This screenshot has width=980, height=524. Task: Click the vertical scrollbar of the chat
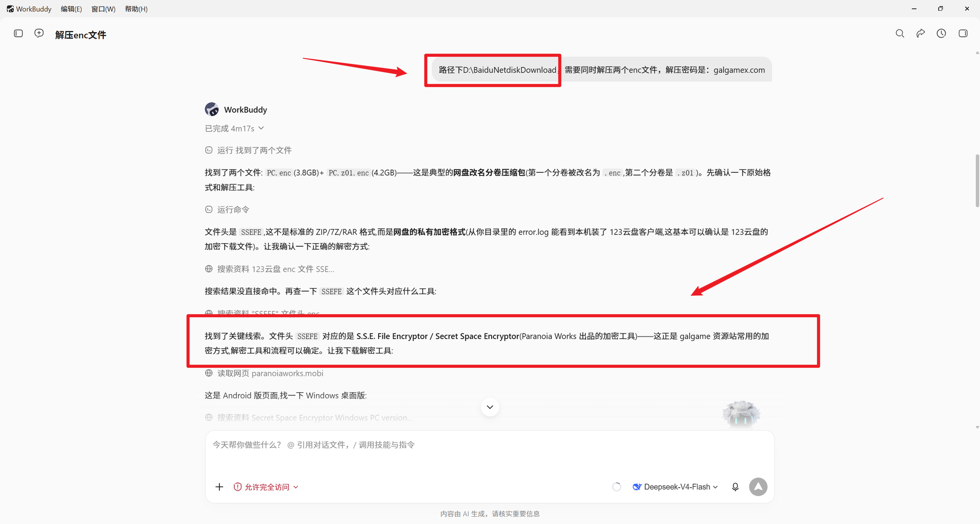point(977,181)
